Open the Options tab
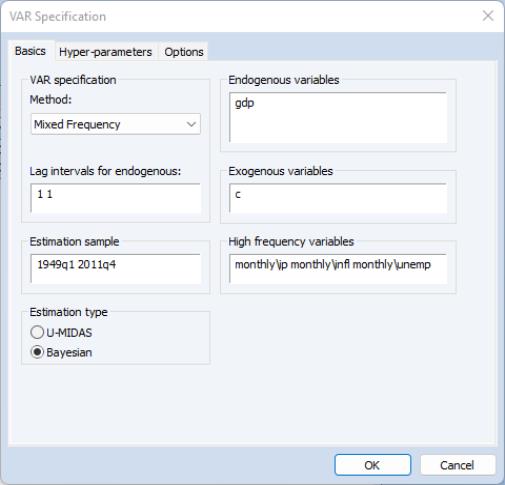This screenshot has width=505, height=485. tap(184, 52)
